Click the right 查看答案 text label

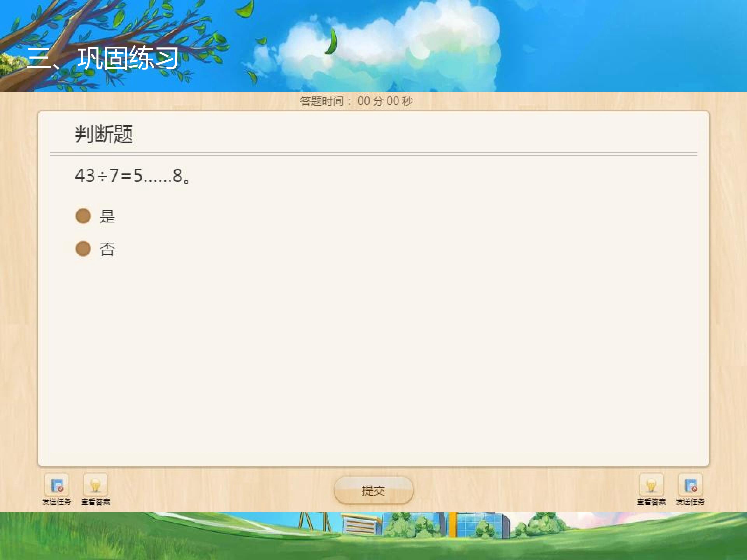[x=651, y=502]
